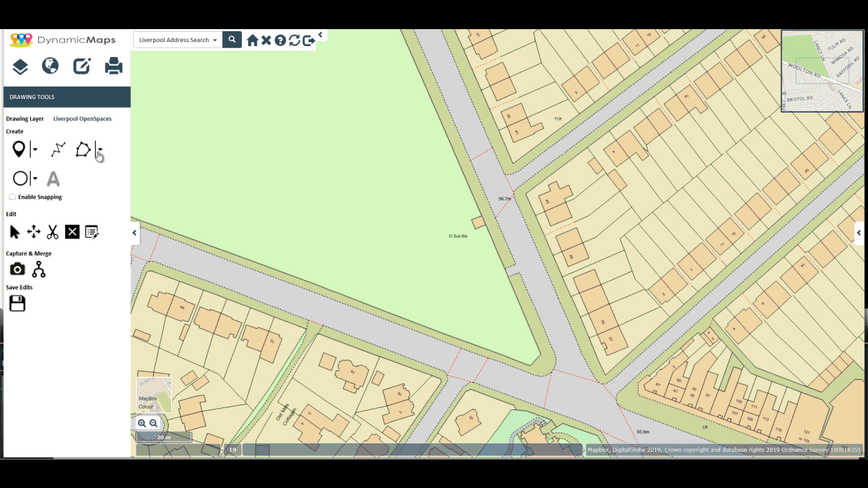Viewport: 868px width, 488px height.
Task: Open the print map icon
Action: (x=113, y=66)
